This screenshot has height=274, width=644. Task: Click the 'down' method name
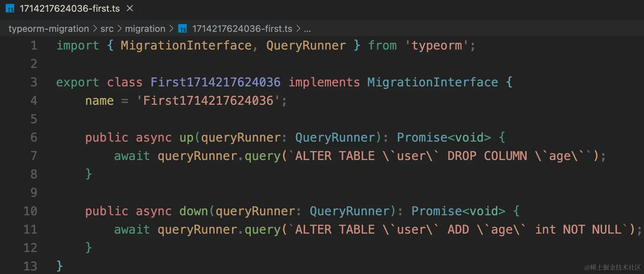tap(194, 211)
